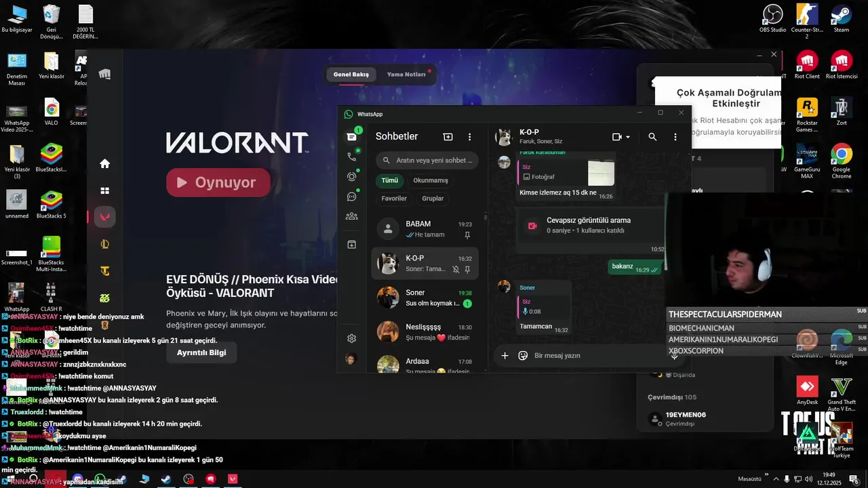Open the Neslişşşşş chat
The width and height of the screenshot is (868, 488).
coord(425,332)
